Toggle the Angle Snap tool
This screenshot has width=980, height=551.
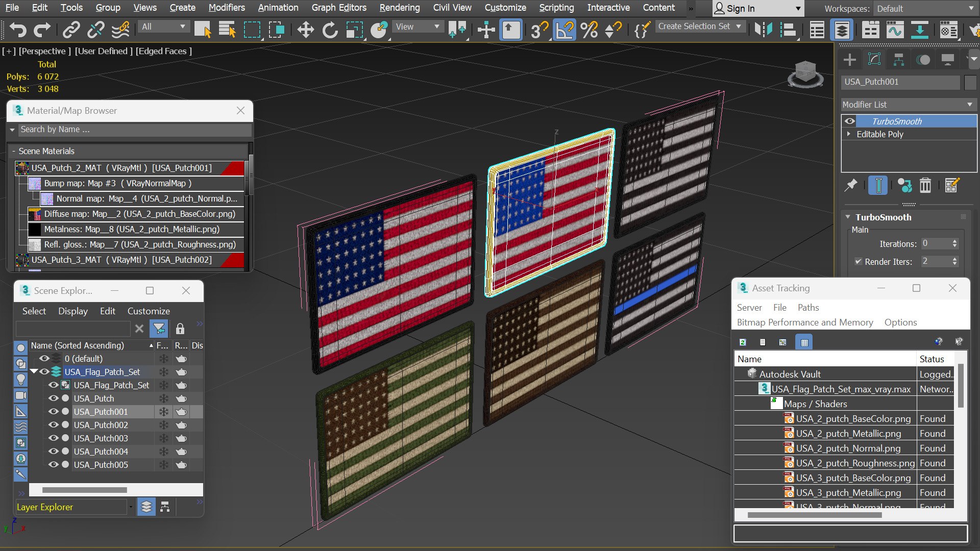565,30
